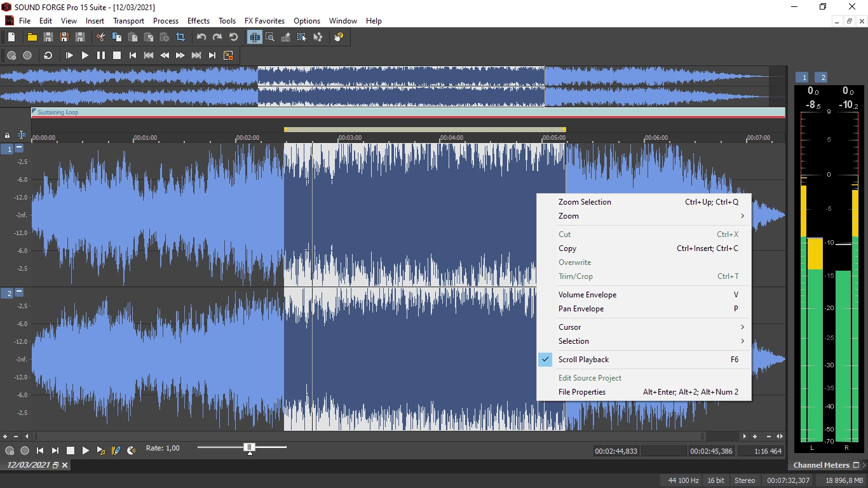Click the Save icon in the toolbar

coord(48,37)
